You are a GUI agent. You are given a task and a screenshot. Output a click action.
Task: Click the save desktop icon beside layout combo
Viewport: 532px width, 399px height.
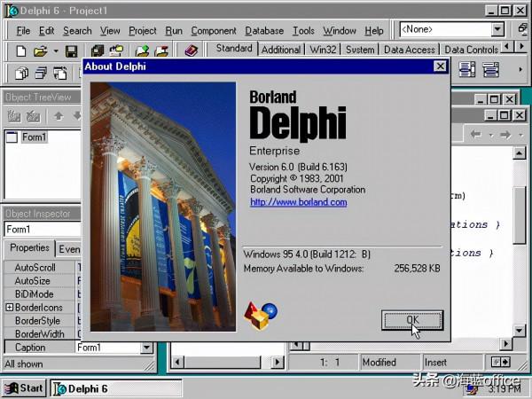tap(523, 29)
